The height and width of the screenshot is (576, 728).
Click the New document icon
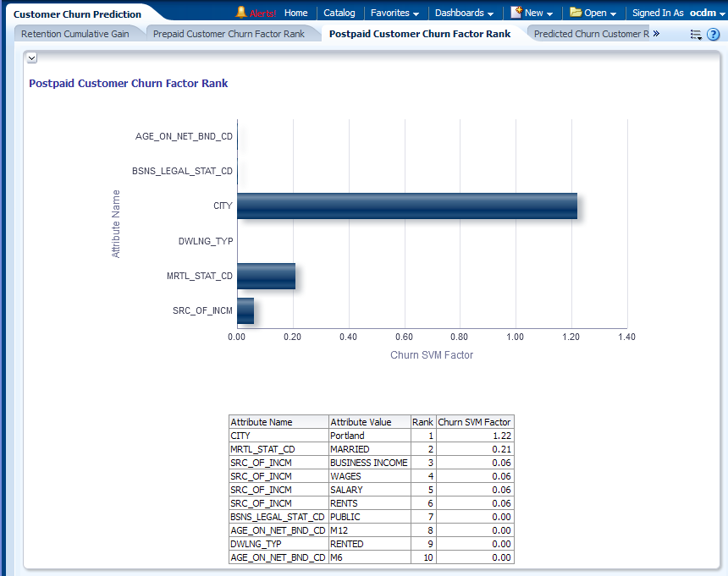click(x=516, y=13)
